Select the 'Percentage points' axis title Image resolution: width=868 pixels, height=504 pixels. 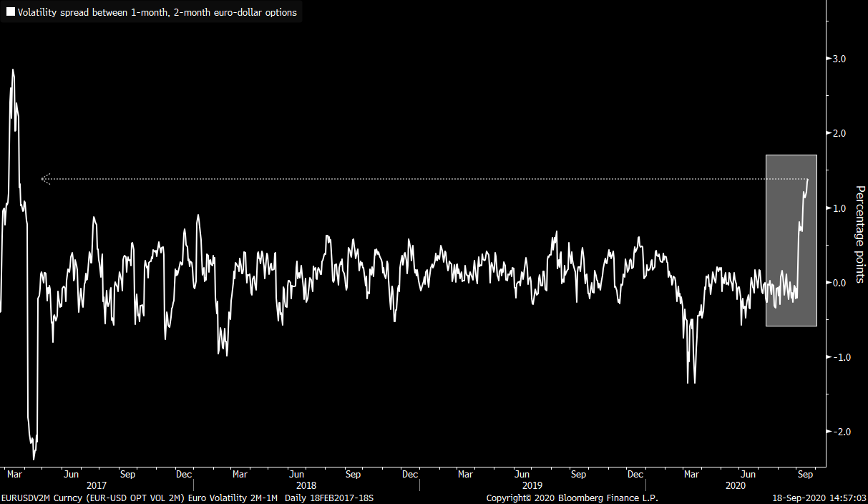click(x=861, y=234)
